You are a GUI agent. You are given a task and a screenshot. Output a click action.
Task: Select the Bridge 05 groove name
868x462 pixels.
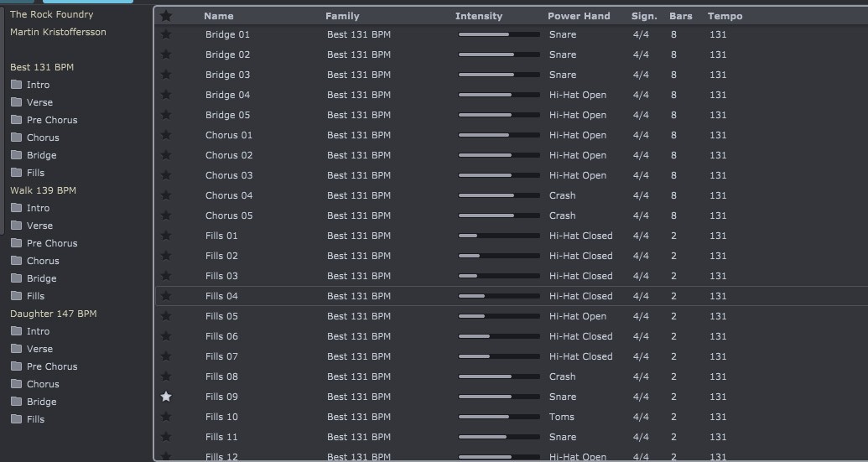[227, 115]
